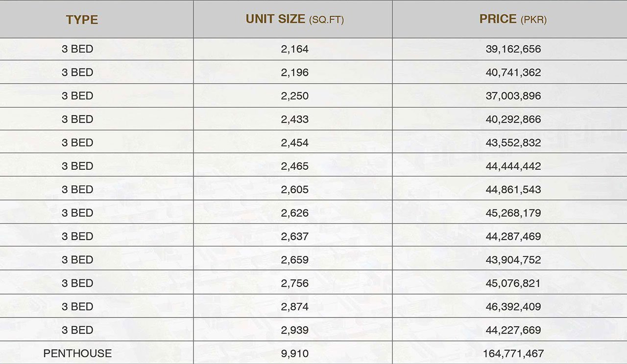The image size is (627, 364).
Task: Select the 2,250 unit size cell
Action: pos(294,96)
